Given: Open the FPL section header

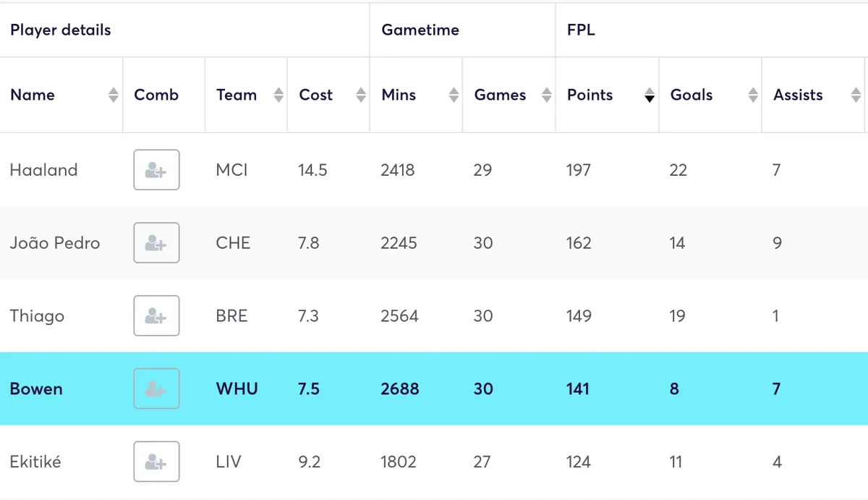Looking at the screenshot, I should tap(579, 30).
